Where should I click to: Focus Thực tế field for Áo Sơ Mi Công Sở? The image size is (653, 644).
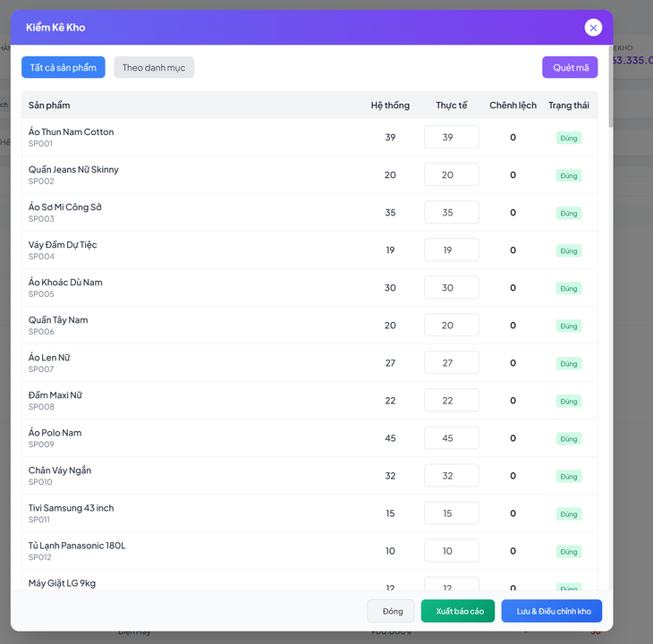[x=451, y=212]
